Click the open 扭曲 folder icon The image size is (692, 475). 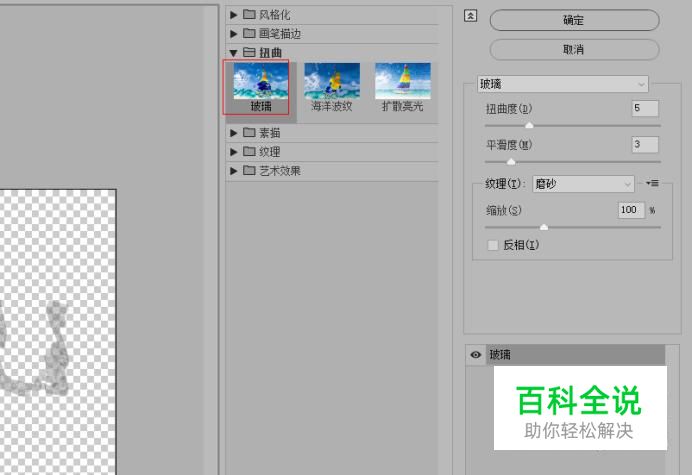[x=249, y=52]
